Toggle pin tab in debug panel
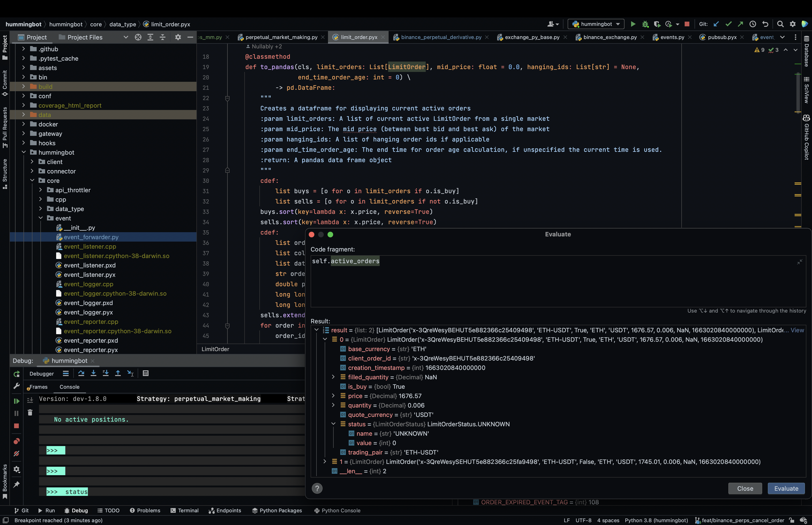Image resolution: width=812 pixels, height=525 pixels. [x=16, y=484]
